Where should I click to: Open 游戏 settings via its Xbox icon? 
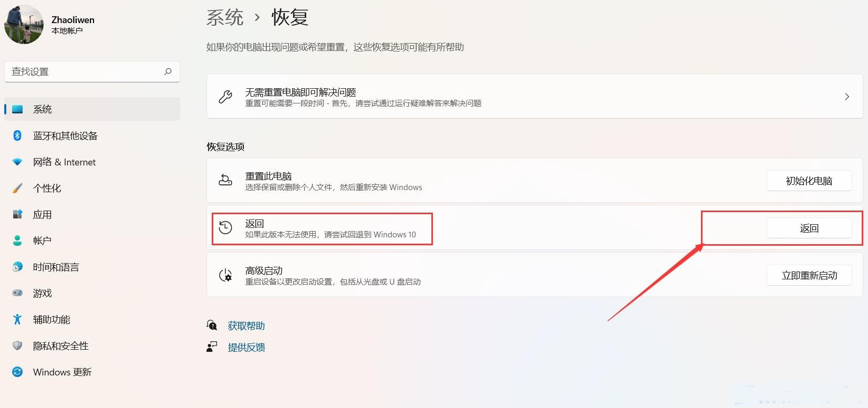click(x=17, y=293)
